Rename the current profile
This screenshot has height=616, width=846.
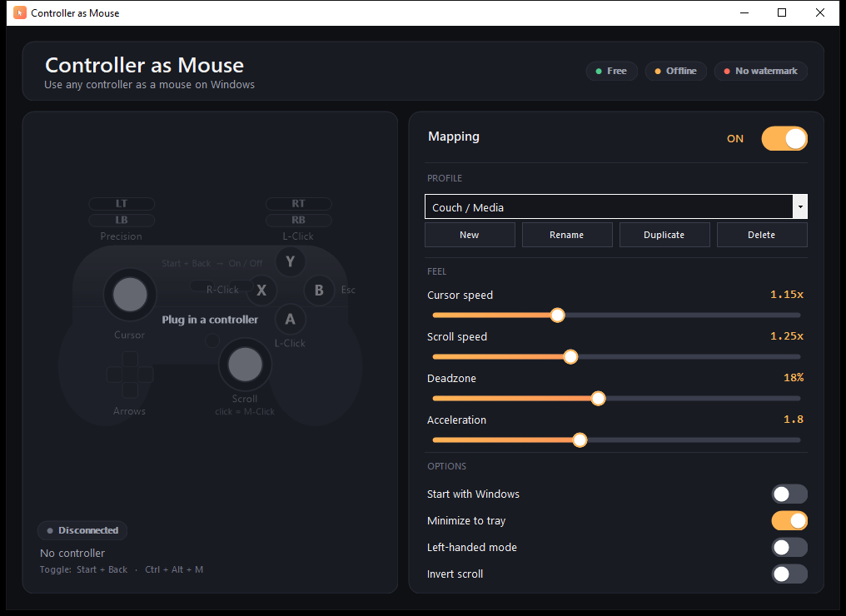[x=567, y=235]
